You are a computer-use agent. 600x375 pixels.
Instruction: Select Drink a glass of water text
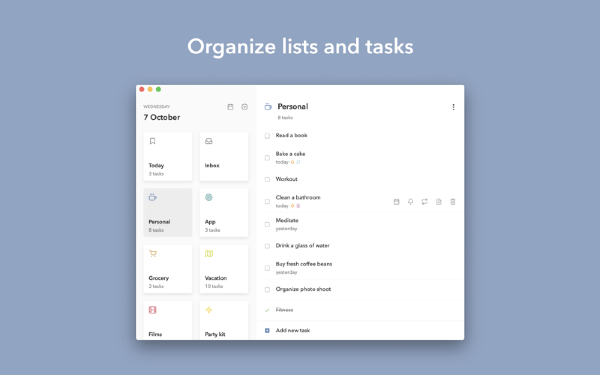click(303, 246)
